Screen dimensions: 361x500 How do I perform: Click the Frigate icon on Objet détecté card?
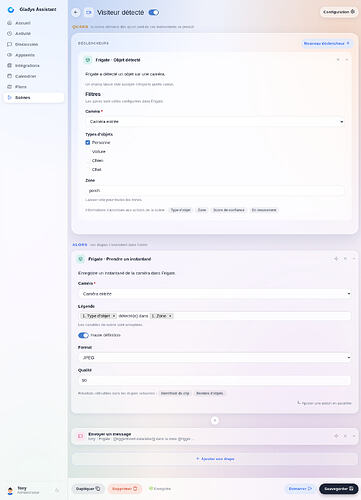pyautogui.click(x=88, y=60)
